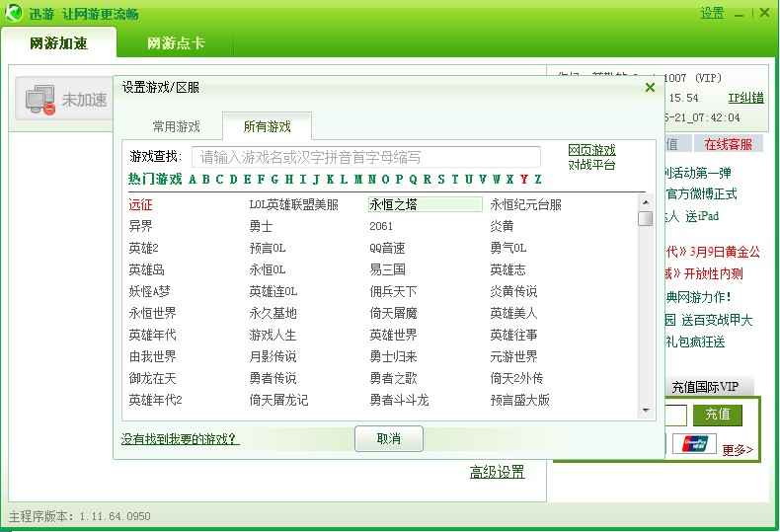This screenshot has width=780, height=532.
Task: Select the game 永恒OL
Action: (x=268, y=270)
